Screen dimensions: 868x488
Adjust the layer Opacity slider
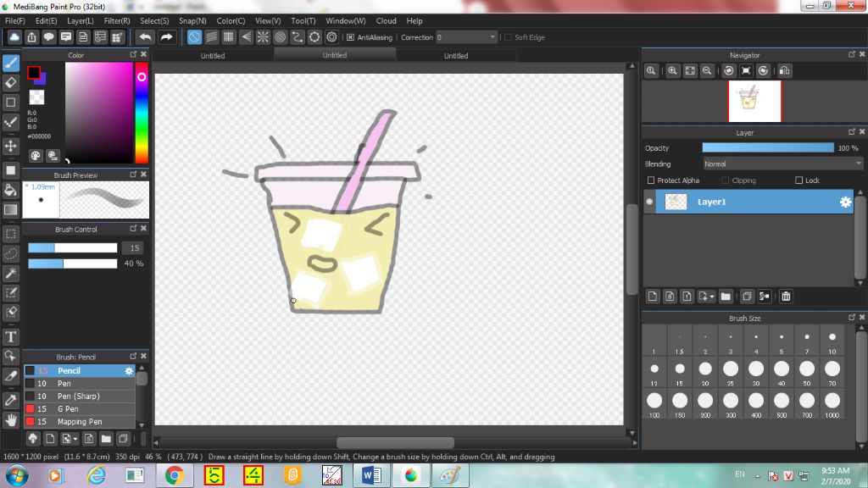click(768, 147)
